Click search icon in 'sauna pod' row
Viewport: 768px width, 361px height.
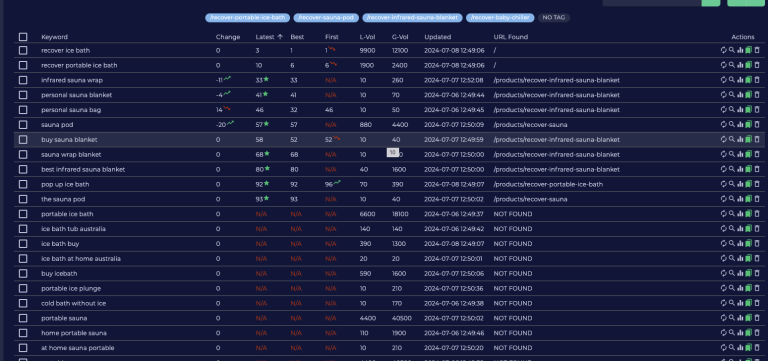(x=732, y=124)
